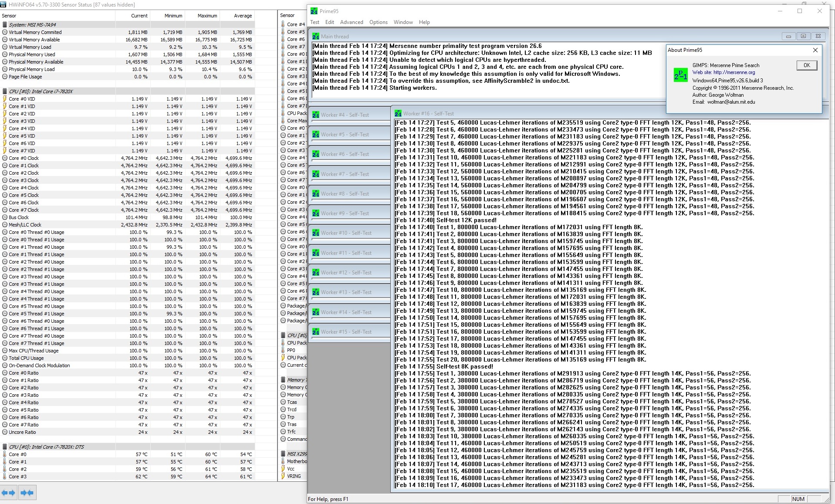The image size is (835, 504).
Task: Select the On-Demand Clock Modulation row
Action: (127, 365)
